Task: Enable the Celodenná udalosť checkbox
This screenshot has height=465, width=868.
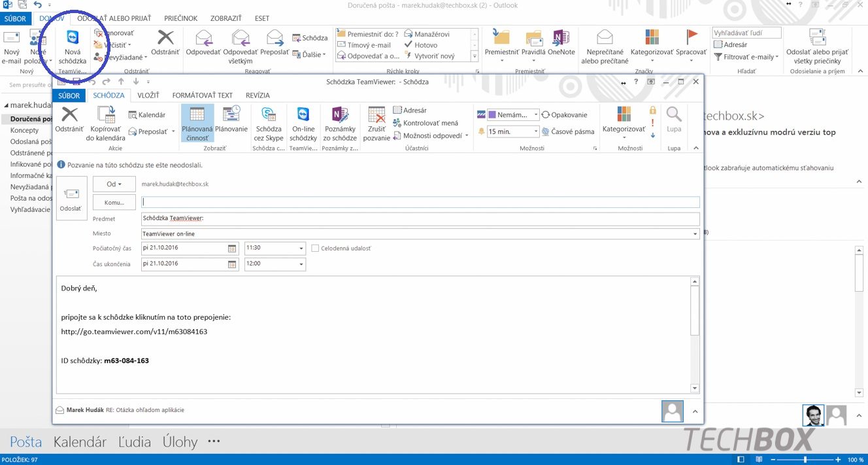Action: [x=316, y=249]
